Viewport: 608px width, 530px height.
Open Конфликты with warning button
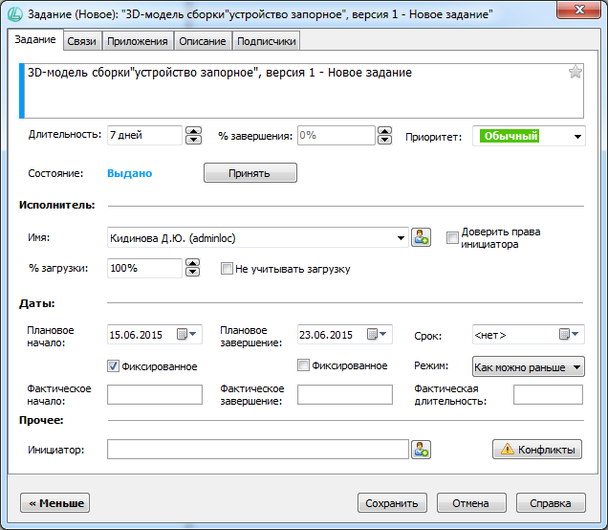[537, 449]
